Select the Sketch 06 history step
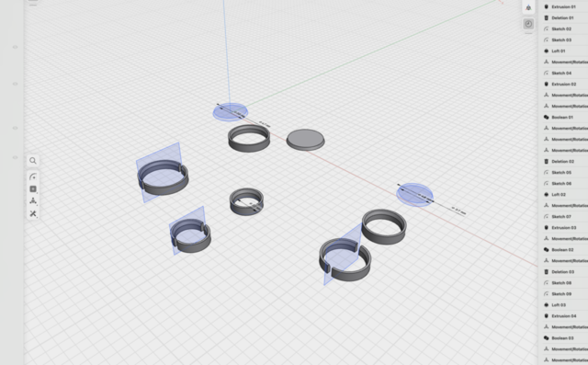588x365 pixels. (563, 184)
